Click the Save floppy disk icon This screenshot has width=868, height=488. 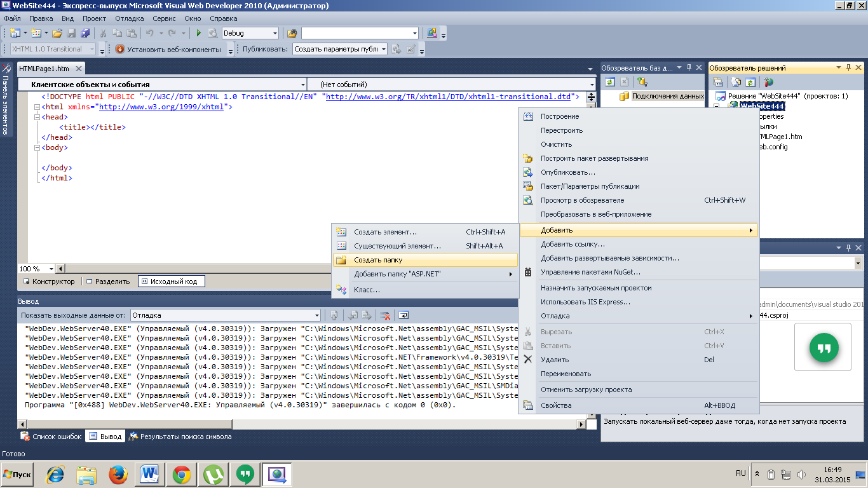point(71,33)
